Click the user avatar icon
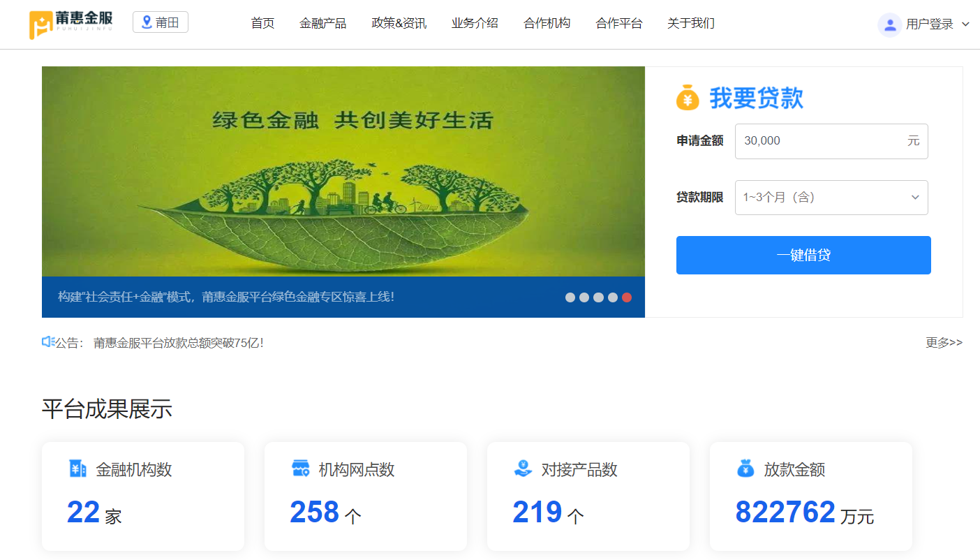Screen dimensions: 980x560 [x=889, y=24]
